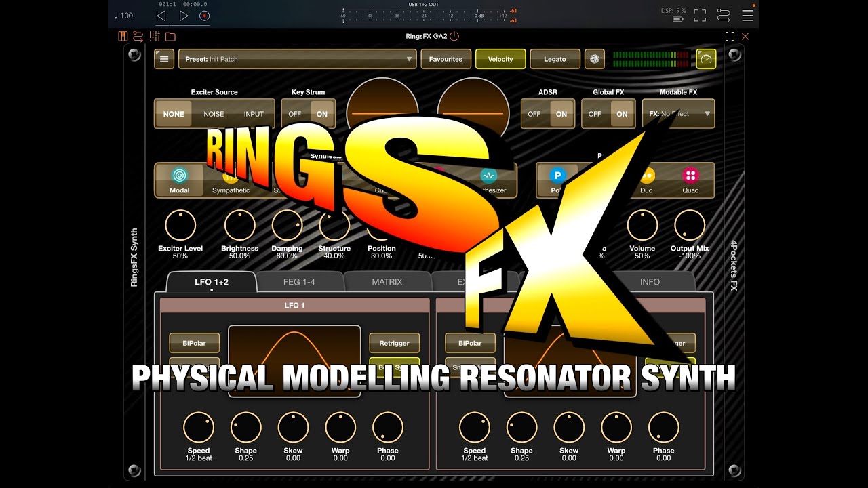Click the Damping knob
This screenshot has height=488, width=868.
[287, 225]
